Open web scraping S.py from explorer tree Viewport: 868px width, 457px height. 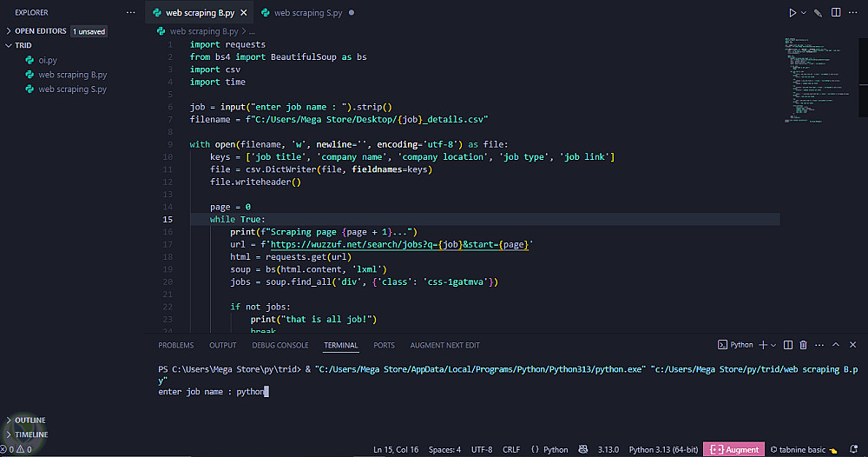pos(73,89)
